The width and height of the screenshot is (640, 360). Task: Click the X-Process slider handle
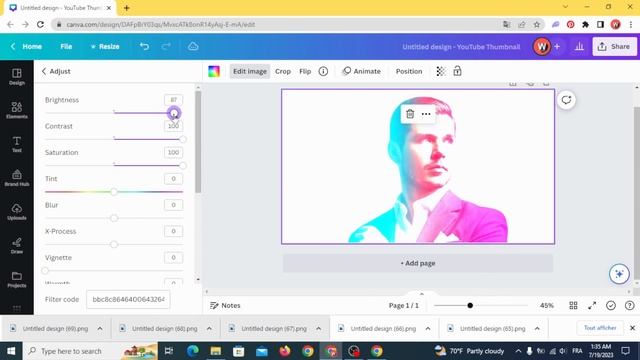[114, 244]
